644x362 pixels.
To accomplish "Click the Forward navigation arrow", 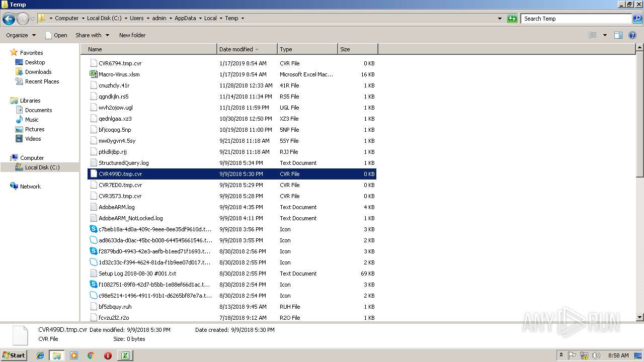I will (23, 19).
